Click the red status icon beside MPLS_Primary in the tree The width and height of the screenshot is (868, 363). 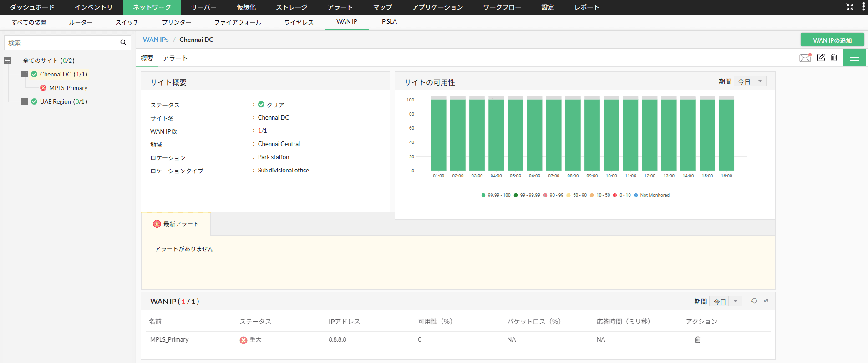(43, 88)
